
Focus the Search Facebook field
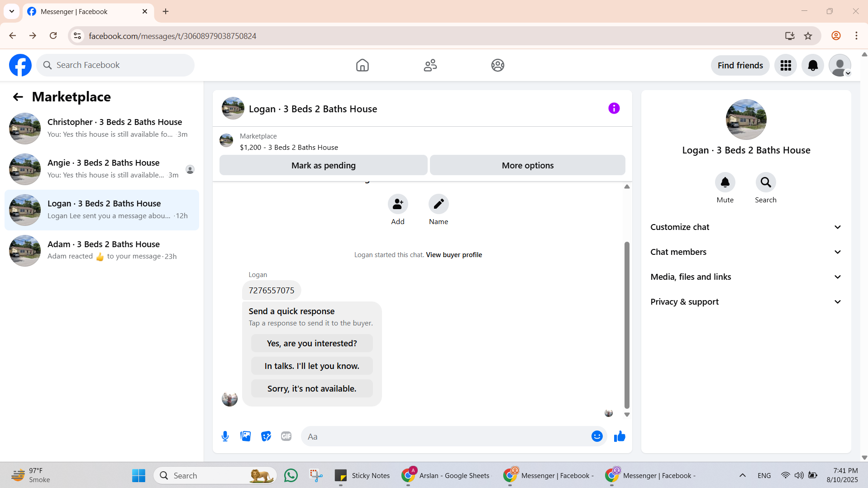[x=115, y=65]
